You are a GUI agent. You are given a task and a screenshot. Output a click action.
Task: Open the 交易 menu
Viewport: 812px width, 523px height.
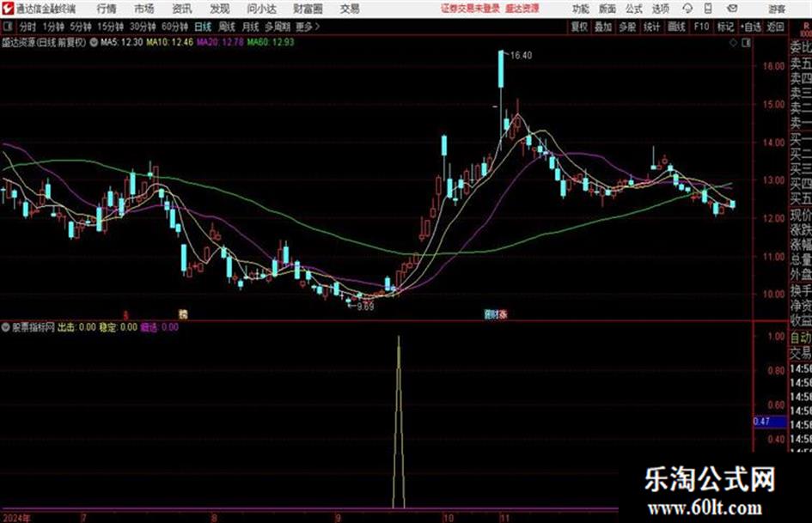point(350,9)
